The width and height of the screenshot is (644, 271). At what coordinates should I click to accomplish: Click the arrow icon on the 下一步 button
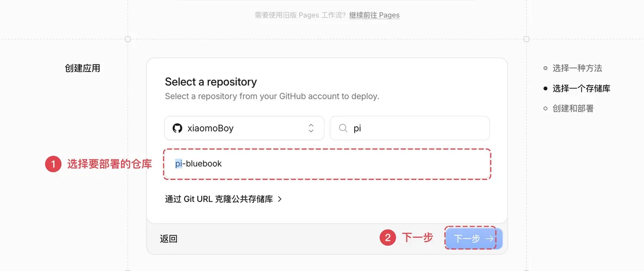pos(490,239)
